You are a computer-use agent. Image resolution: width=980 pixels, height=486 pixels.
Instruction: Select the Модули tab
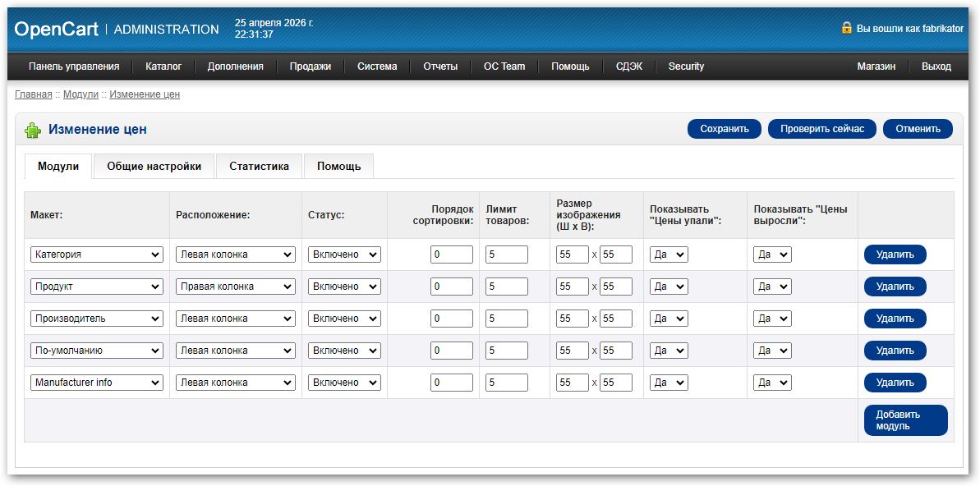(x=58, y=166)
